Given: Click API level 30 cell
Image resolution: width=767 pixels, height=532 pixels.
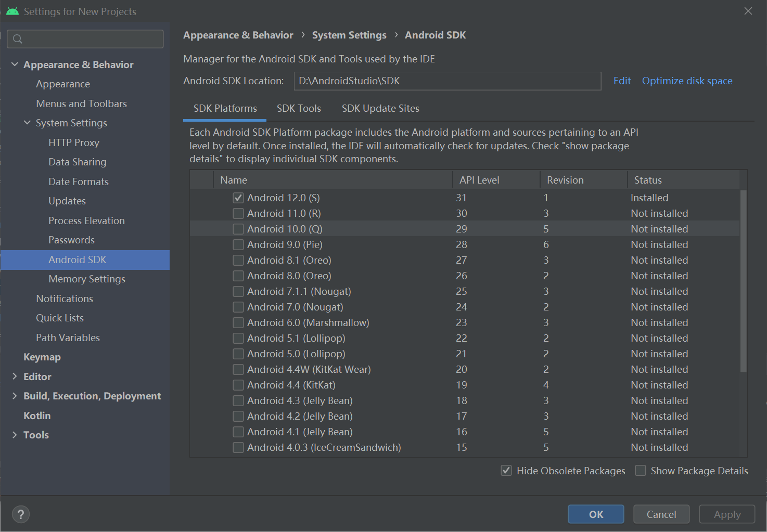Looking at the screenshot, I should [x=462, y=213].
